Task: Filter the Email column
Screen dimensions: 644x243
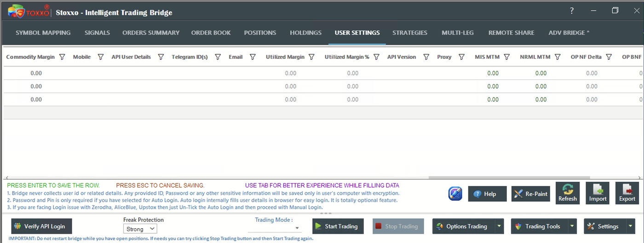Action: pos(253,57)
